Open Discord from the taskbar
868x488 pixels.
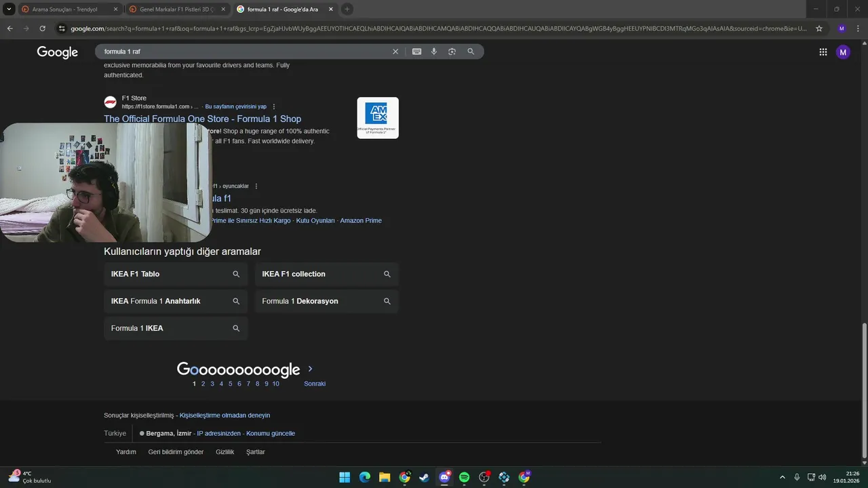(x=444, y=477)
